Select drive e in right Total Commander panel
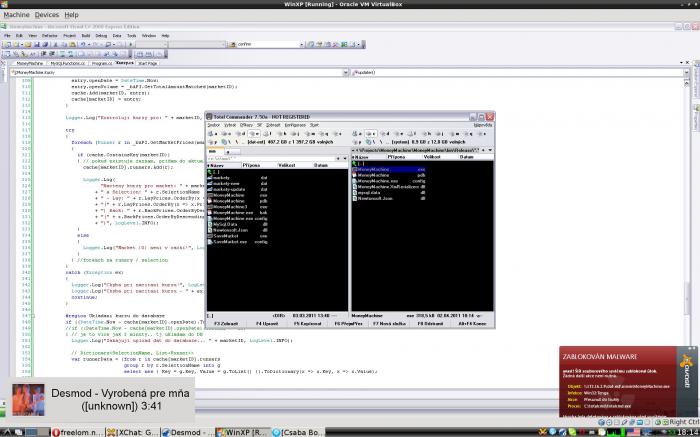Viewport: 700px width, 437px height. (x=399, y=133)
